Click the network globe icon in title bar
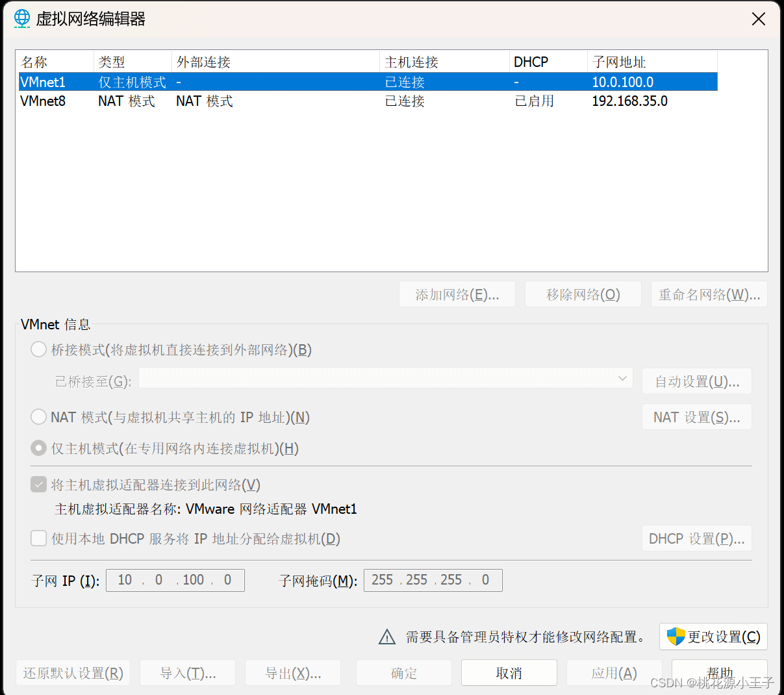The image size is (784, 695). click(x=21, y=19)
